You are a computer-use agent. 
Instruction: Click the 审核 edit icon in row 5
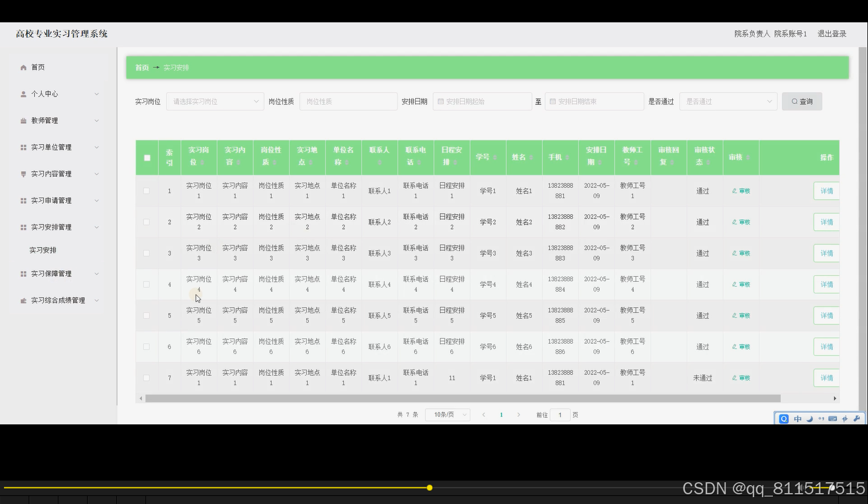pos(735,316)
